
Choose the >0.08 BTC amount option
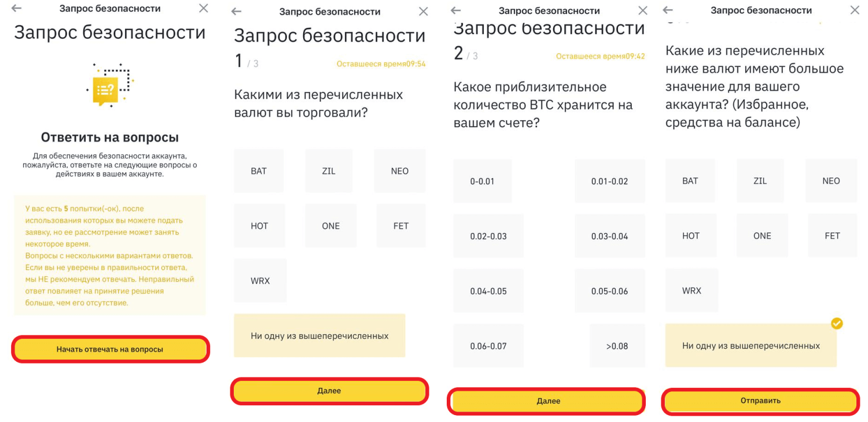click(x=617, y=346)
